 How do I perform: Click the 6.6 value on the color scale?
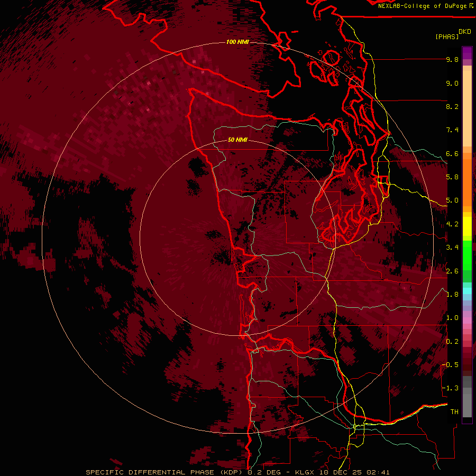[452, 153]
